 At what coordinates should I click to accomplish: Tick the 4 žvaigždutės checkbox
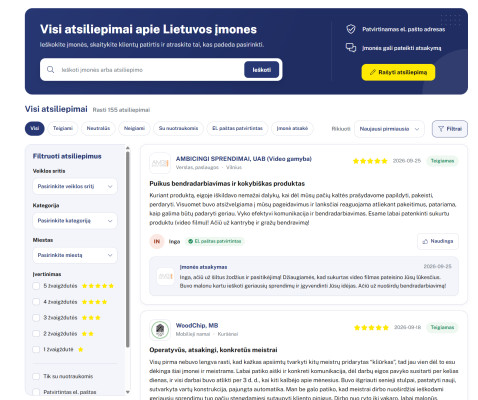click(x=36, y=302)
